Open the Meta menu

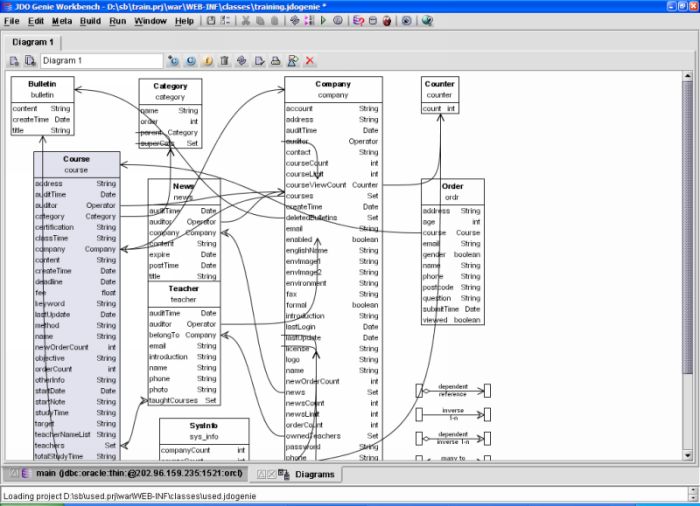62,21
